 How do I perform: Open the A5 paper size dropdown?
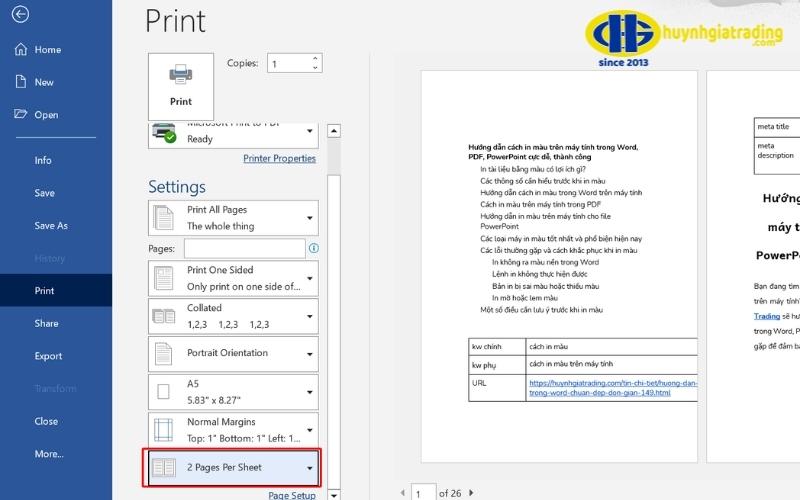pyautogui.click(x=233, y=392)
